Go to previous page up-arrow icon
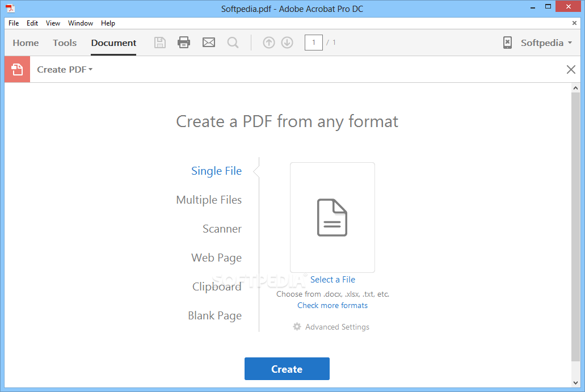The width and height of the screenshot is (585, 392). point(268,43)
